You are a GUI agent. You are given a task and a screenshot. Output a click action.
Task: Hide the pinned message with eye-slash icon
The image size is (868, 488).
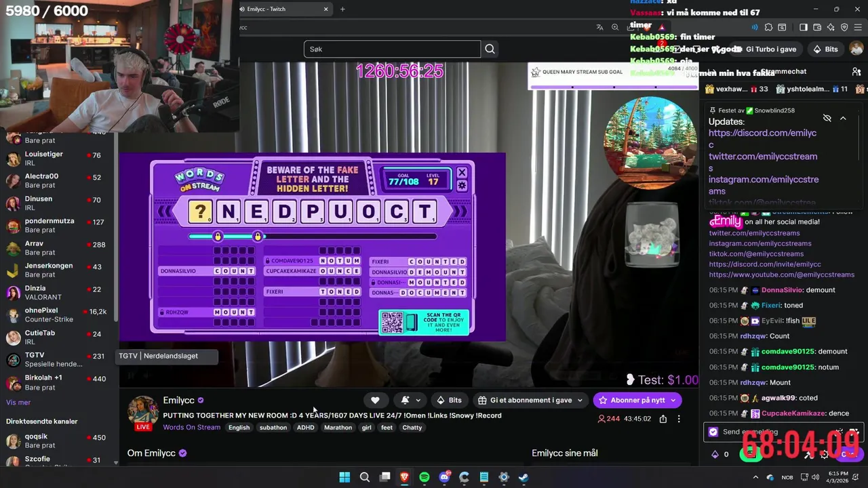pyautogui.click(x=827, y=118)
